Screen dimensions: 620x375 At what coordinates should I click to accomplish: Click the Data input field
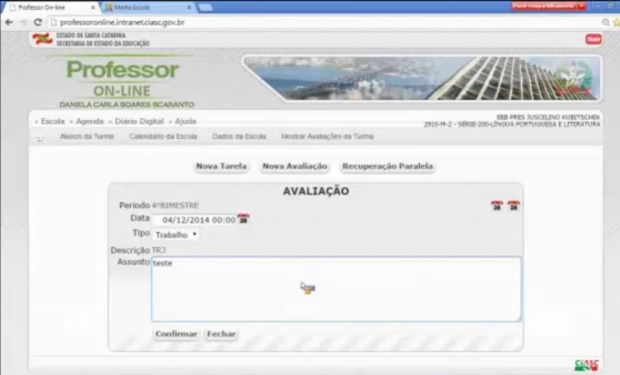point(195,220)
